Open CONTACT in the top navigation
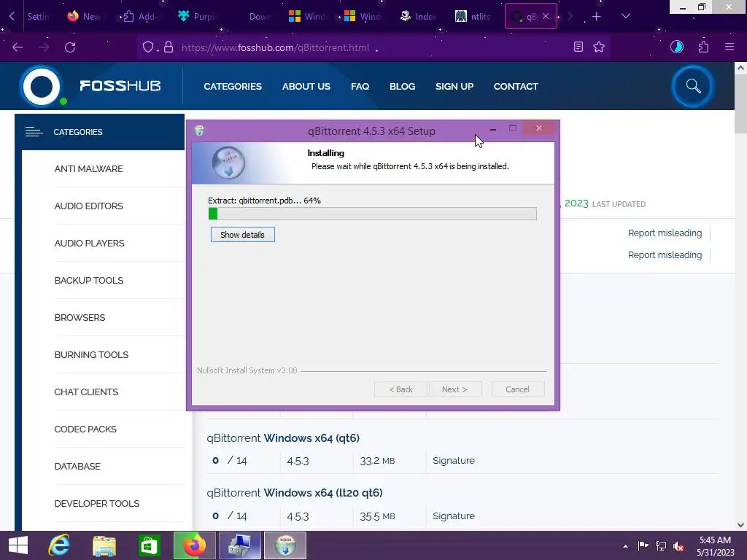The image size is (747, 560). 516,86
